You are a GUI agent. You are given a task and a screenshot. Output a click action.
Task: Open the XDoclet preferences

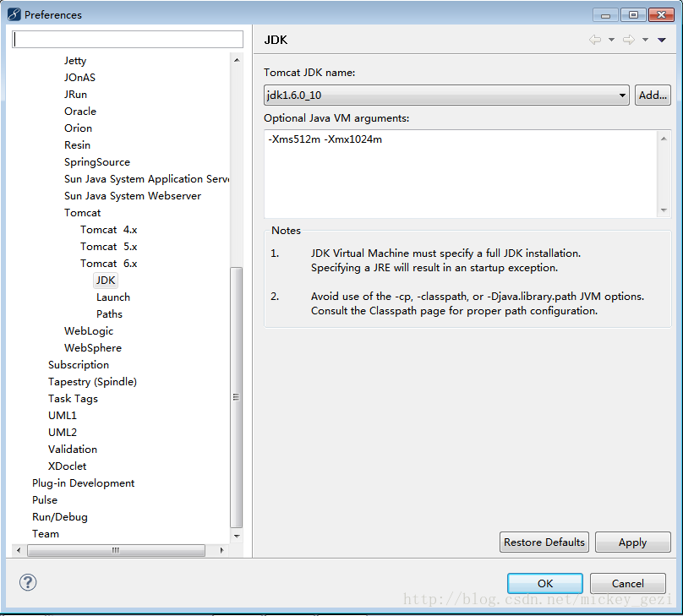coord(67,466)
